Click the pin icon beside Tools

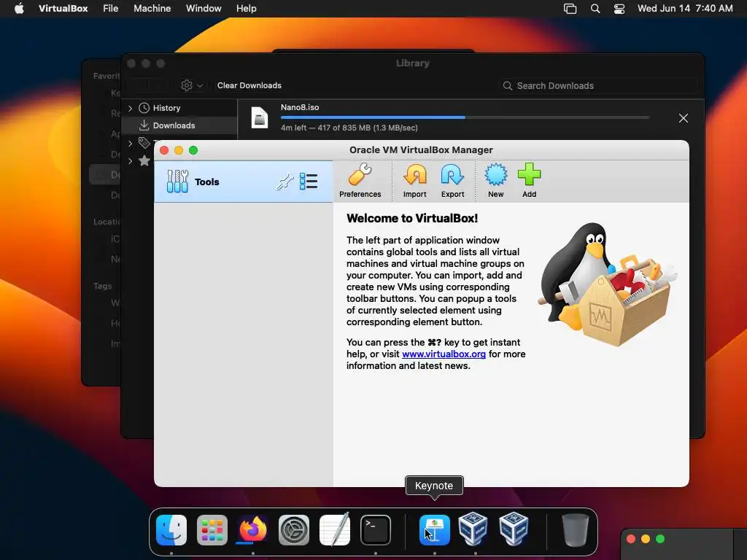(x=285, y=182)
